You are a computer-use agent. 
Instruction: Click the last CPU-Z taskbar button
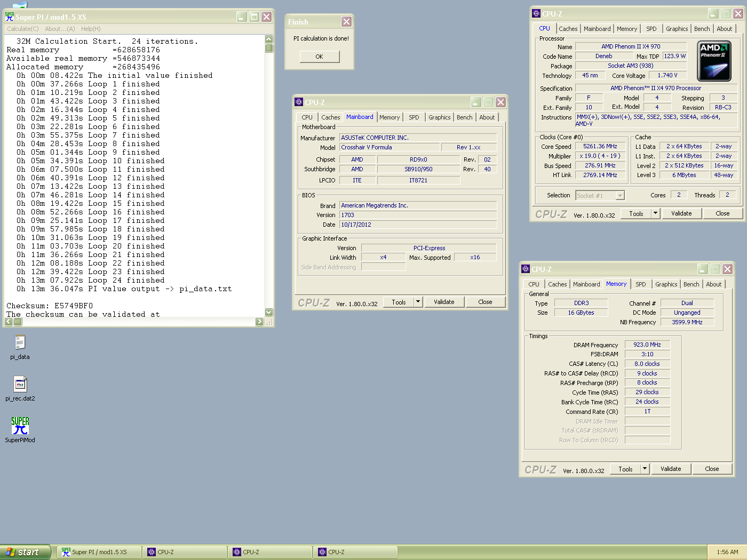[355, 552]
